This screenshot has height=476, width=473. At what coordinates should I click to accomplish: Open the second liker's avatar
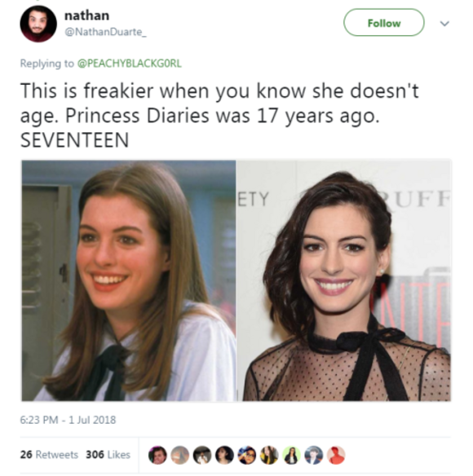point(180,455)
